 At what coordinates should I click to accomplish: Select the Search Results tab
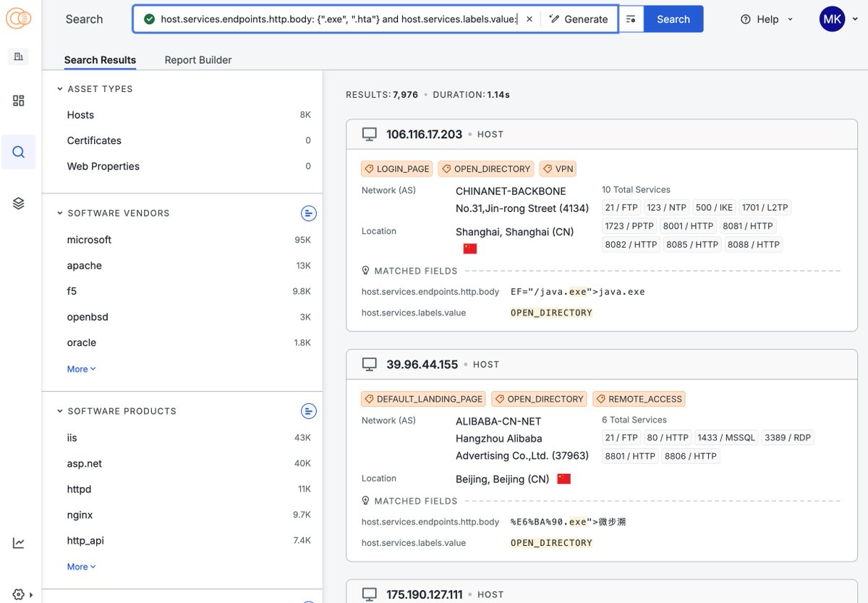pyautogui.click(x=100, y=59)
